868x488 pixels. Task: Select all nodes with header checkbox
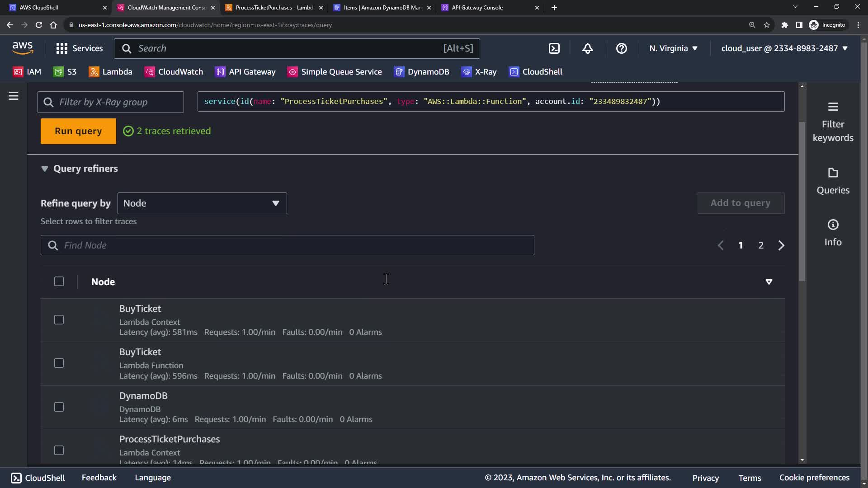[x=59, y=282]
